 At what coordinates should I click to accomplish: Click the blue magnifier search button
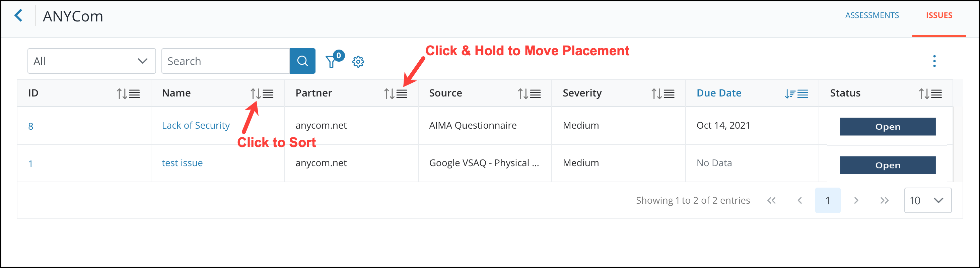(x=302, y=61)
